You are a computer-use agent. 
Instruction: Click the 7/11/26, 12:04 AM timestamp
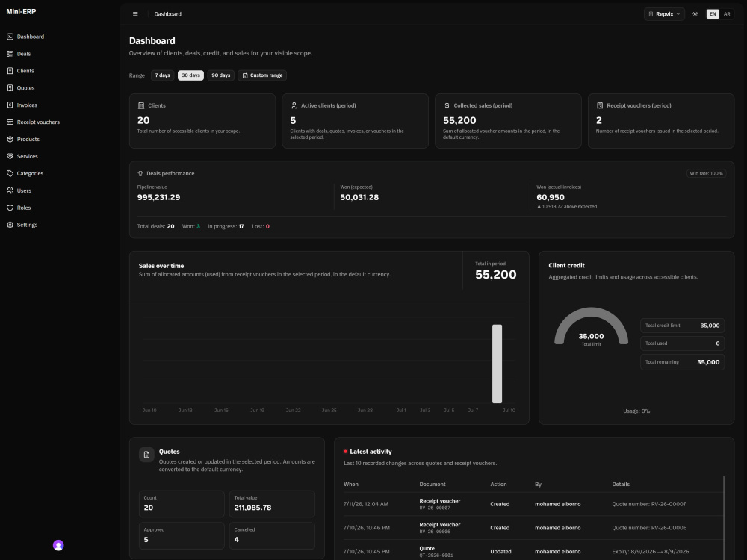366,504
